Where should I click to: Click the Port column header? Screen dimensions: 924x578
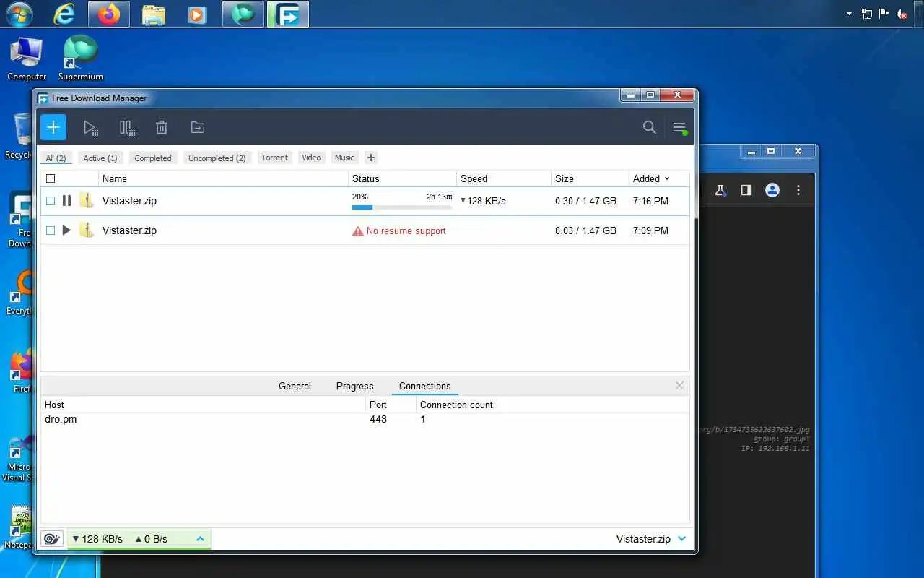(391, 405)
